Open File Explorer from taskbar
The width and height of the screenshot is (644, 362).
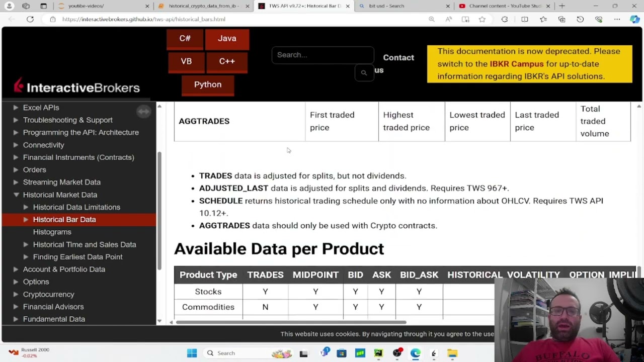coord(452,353)
